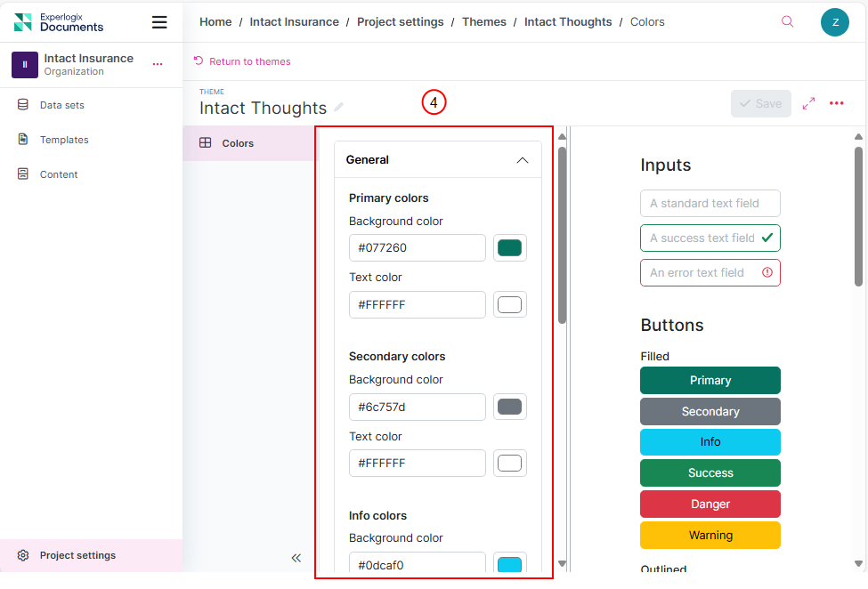Open the Secondary background color swatch
The width and height of the screenshot is (868, 589).
pyautogui.click(x=509, y=407)
